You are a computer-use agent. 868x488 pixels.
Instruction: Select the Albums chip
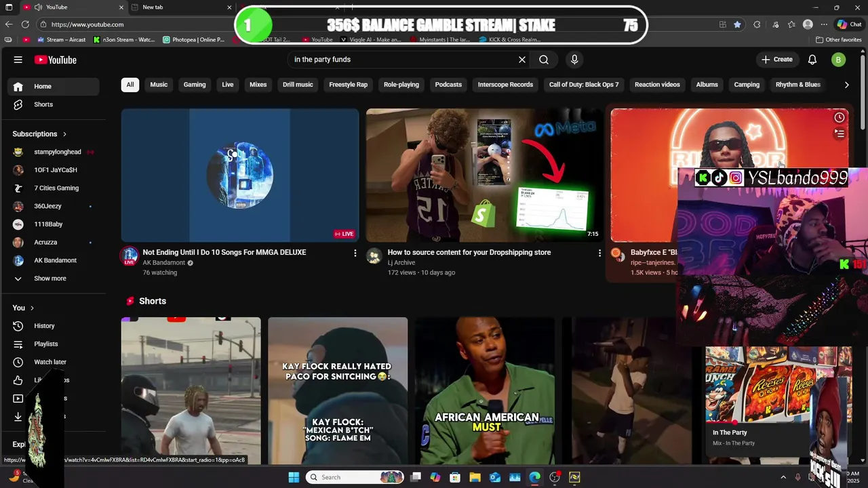(x=707, y=85)
